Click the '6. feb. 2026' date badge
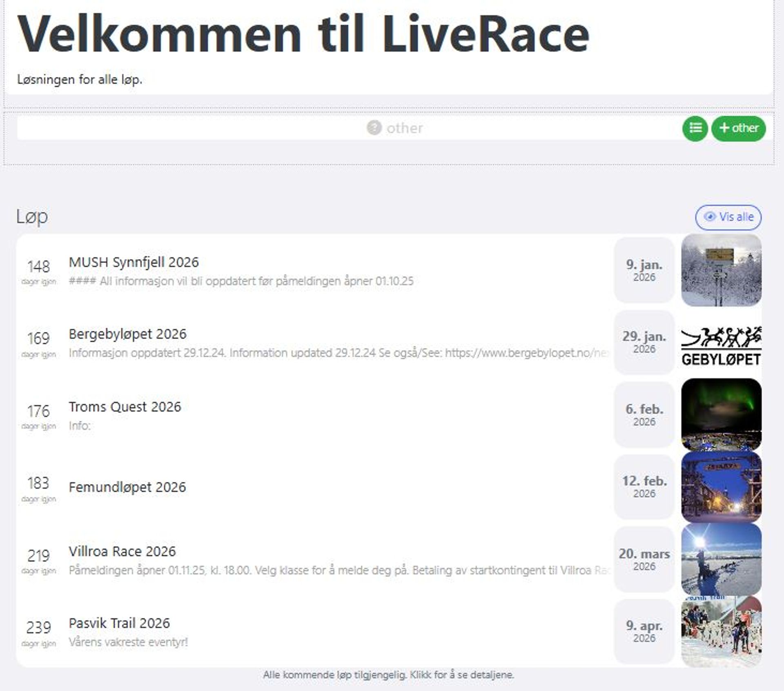Image resolution: width=784 pixels, height=691 pixels. coord(644,415)
